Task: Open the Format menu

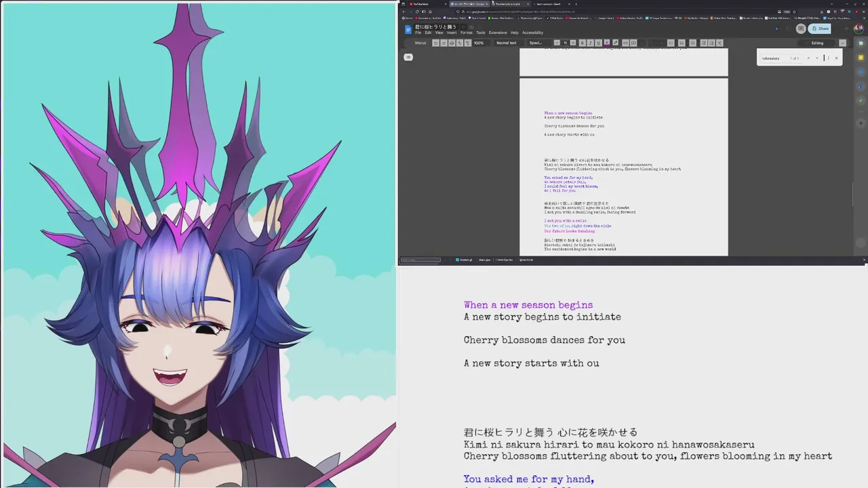Action: tap(467, 33)
